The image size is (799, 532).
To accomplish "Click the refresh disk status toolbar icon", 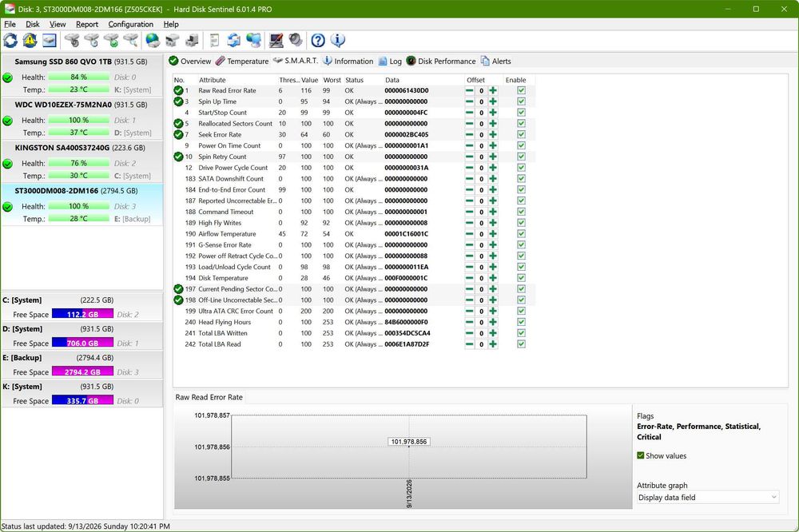I will tap(10, 40).
